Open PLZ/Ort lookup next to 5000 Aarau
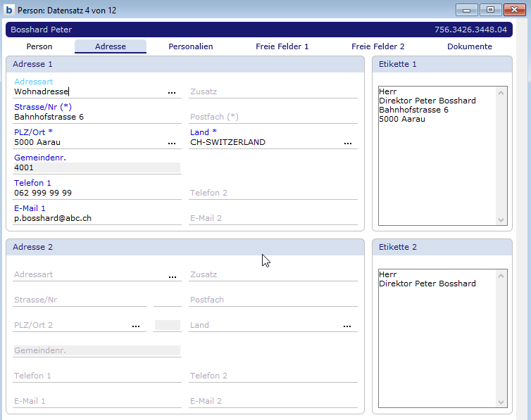 tap(172, 143)
